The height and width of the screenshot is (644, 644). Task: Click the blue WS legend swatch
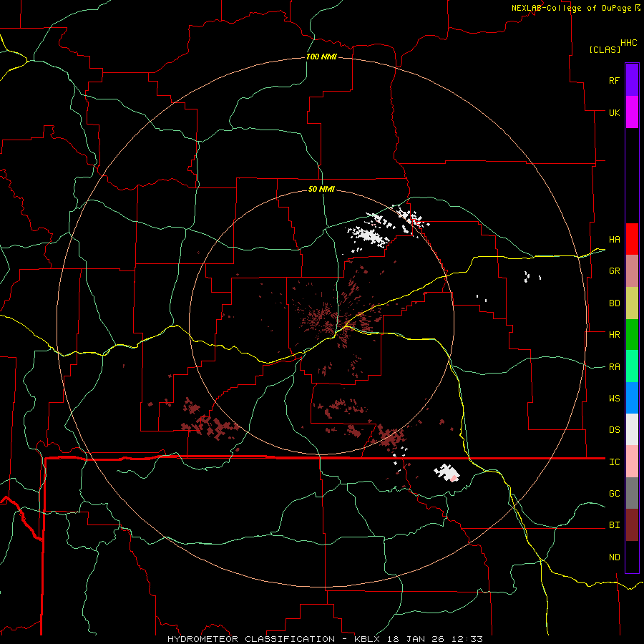(x=632, y=398)
